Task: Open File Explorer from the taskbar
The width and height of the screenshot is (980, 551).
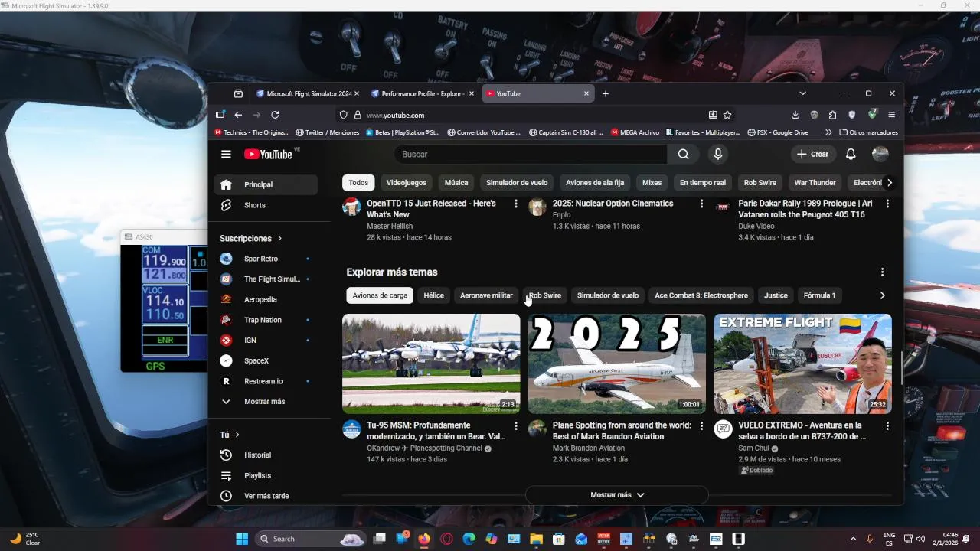Action: [x=536, y=539]
